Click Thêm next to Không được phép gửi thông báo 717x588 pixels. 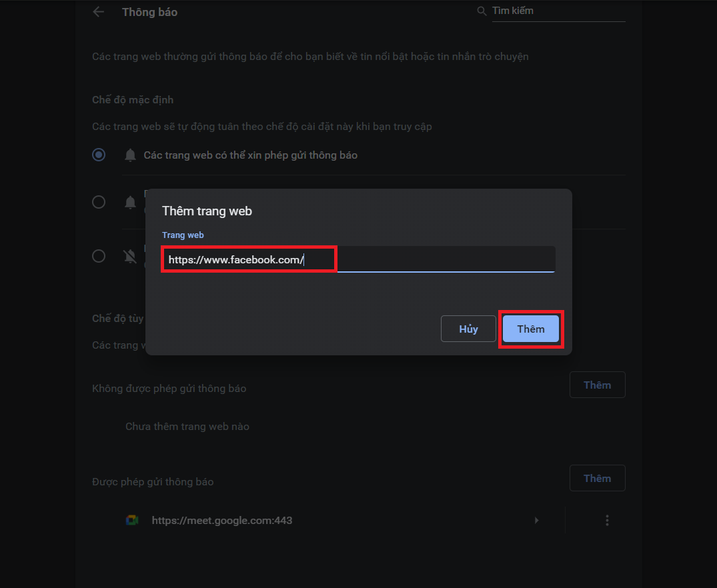(x=597, y=385)
